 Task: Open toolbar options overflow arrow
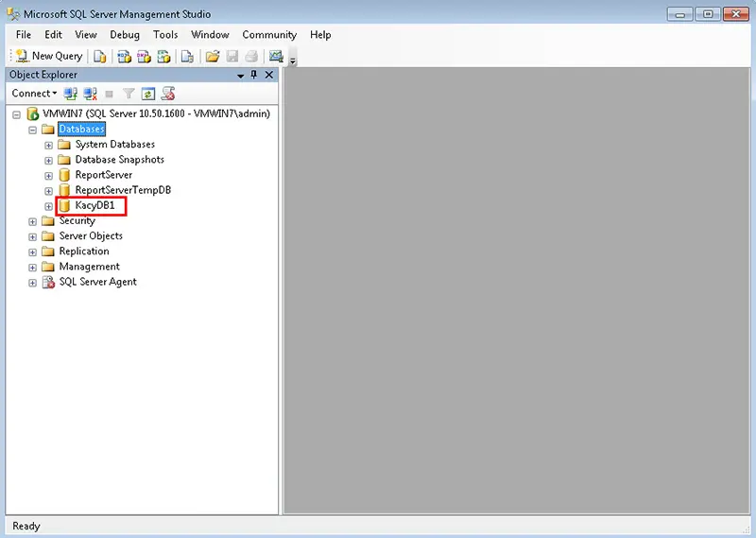point(293,61)
